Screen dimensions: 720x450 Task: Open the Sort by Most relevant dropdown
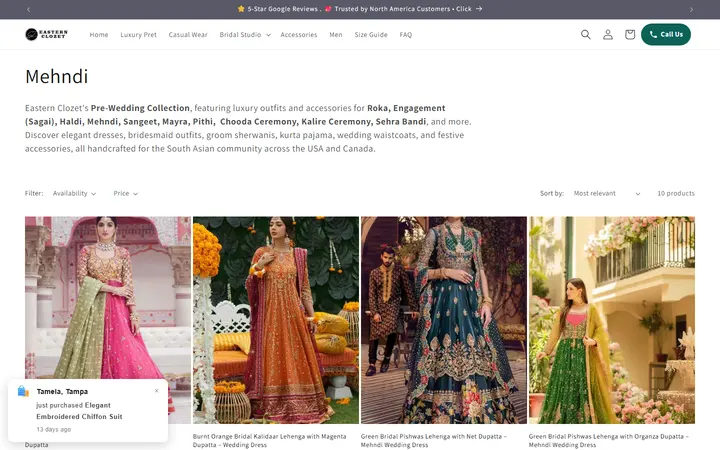click(607, 193)
